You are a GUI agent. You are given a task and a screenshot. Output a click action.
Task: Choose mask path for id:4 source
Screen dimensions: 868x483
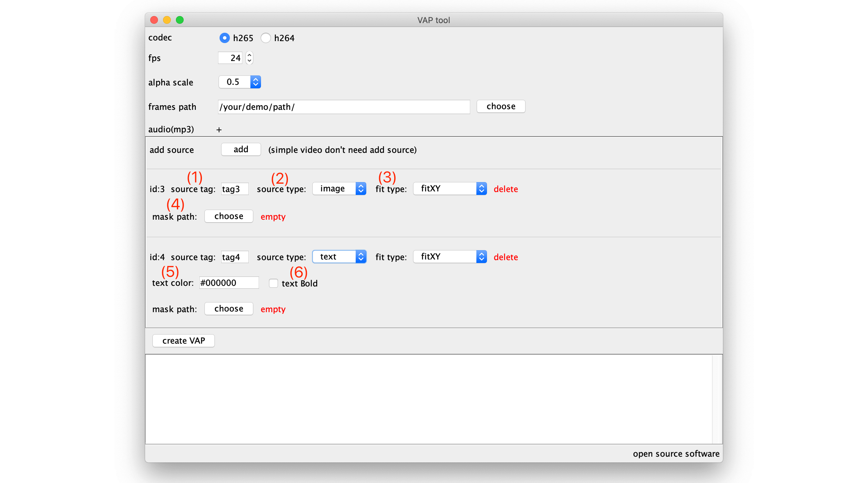(x=229, y=309)
